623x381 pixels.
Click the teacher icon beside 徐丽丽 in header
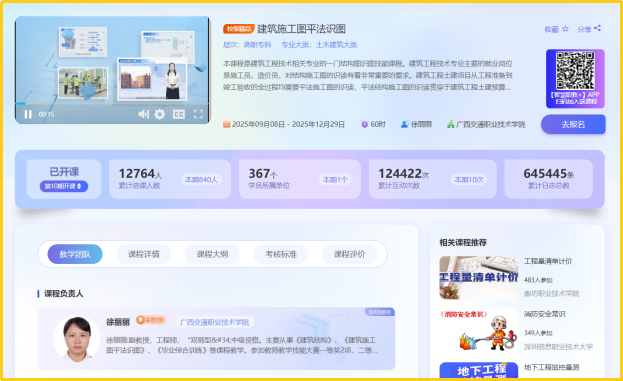point(404,124)
